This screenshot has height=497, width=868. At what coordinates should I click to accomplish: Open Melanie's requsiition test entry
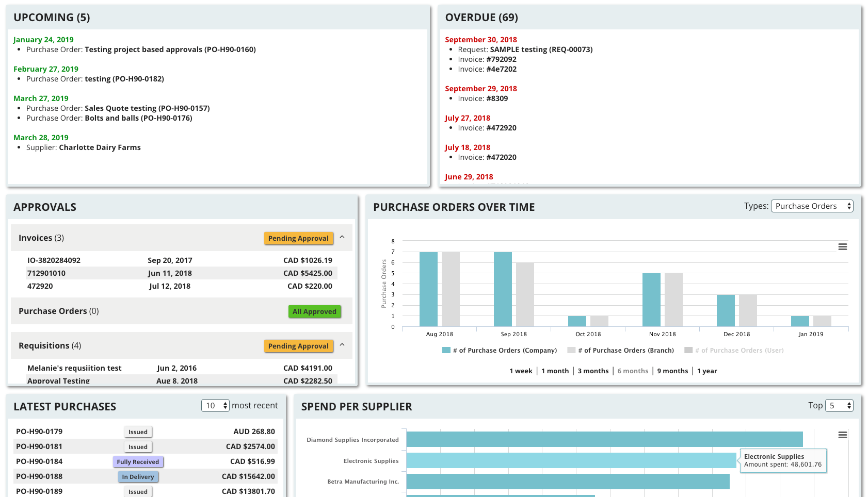[74, 368]
